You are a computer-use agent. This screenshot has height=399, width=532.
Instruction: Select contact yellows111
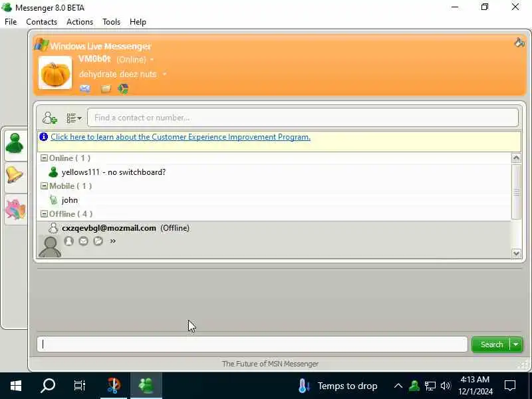(273, 172)
